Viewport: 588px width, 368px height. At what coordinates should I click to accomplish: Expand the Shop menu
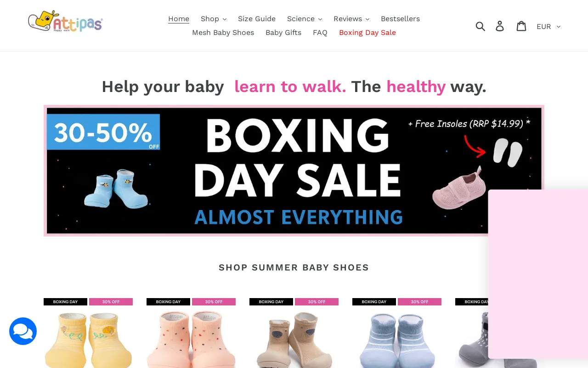[x=214, y=19]
